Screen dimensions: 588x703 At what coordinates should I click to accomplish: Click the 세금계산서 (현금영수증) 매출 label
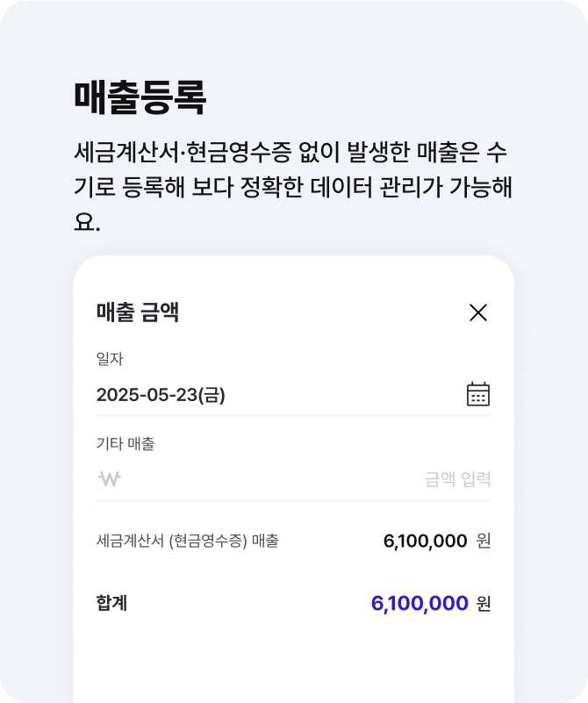click(x=188, y=541)
